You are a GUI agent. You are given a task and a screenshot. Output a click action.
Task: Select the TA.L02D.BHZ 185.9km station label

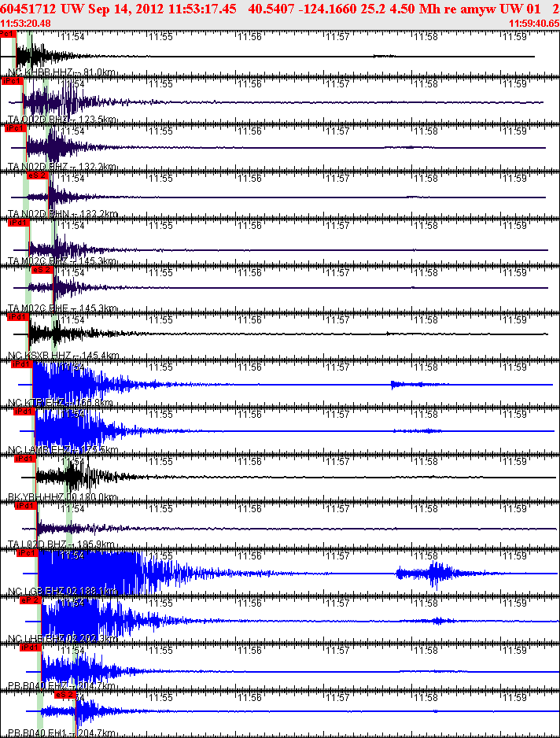[x=61, y=544]
